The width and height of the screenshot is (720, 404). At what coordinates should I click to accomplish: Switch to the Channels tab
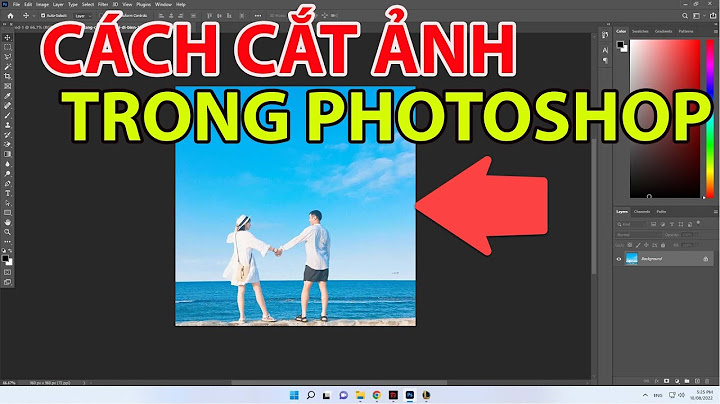(x=641, y=212)
